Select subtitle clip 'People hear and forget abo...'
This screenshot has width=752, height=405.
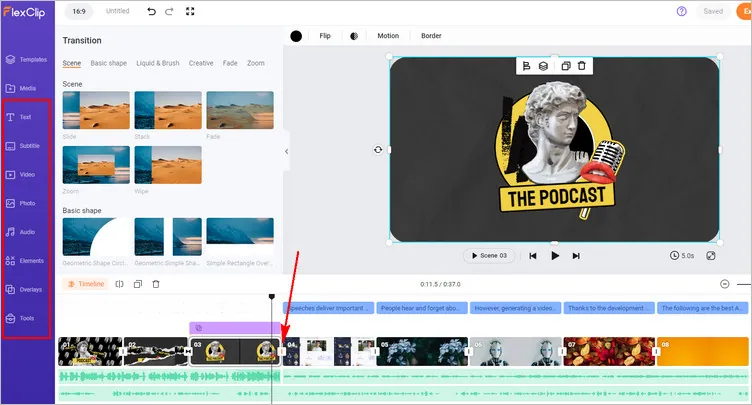[x=422, y=308]
